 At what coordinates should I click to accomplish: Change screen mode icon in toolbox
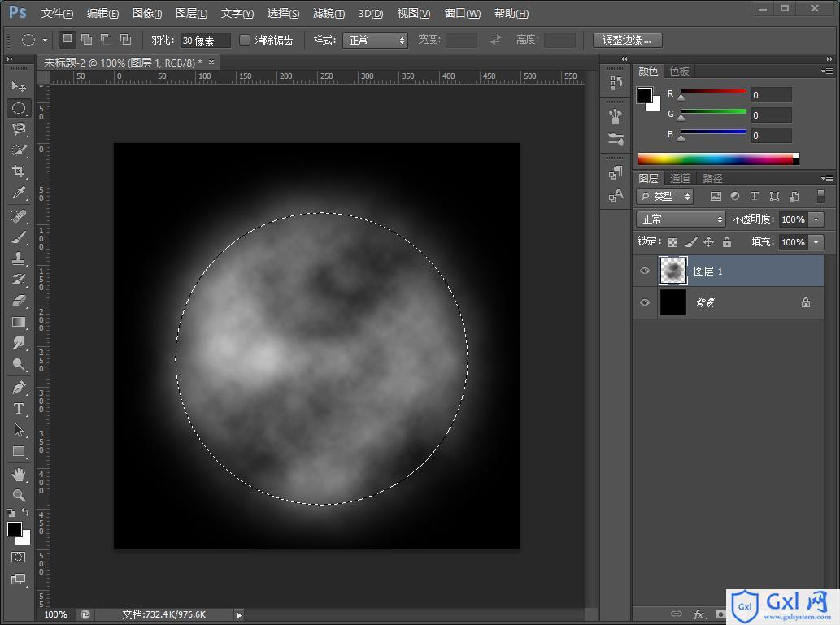click(x=18, y=579)
